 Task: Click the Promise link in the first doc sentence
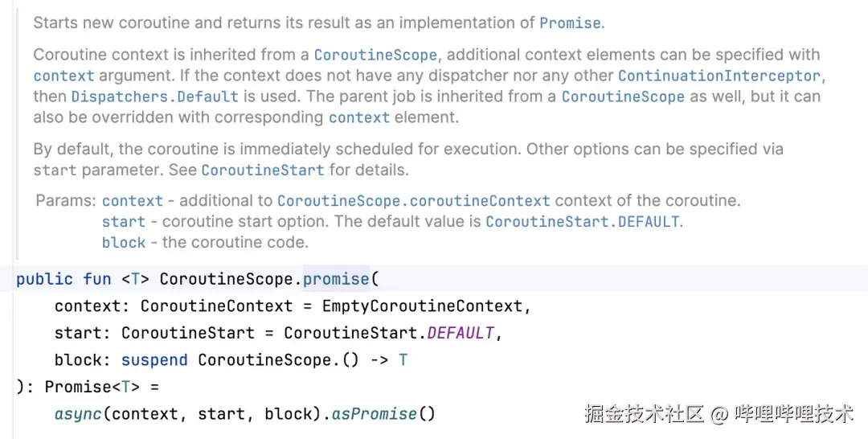click(x=570, y=23)
